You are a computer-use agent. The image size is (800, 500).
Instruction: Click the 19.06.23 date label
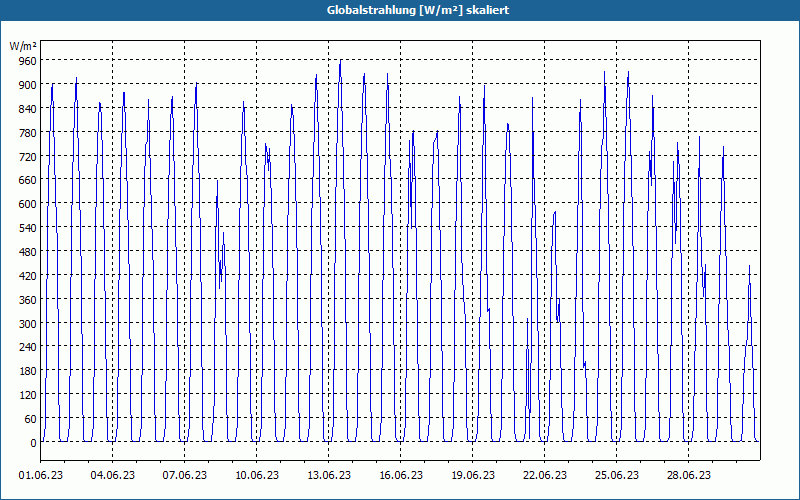(472, 476)
